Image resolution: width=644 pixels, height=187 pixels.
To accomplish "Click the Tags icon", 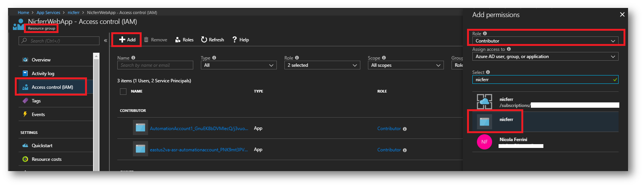I will pyautogui.click(x=25, y=101).
